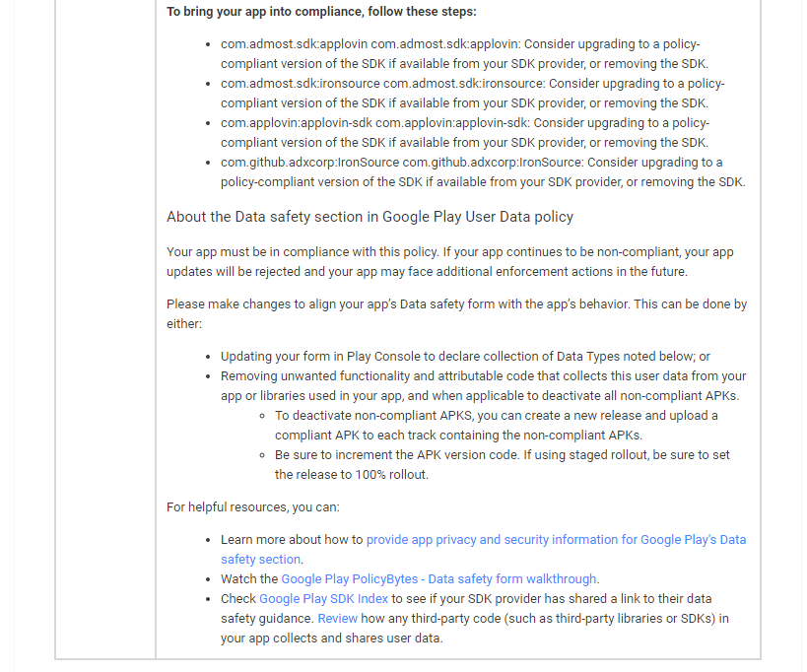This screenshot has width=807, height=672.
Task: Click the 'Removing unwanted functionality' bullet
Action: coord(483,386)
